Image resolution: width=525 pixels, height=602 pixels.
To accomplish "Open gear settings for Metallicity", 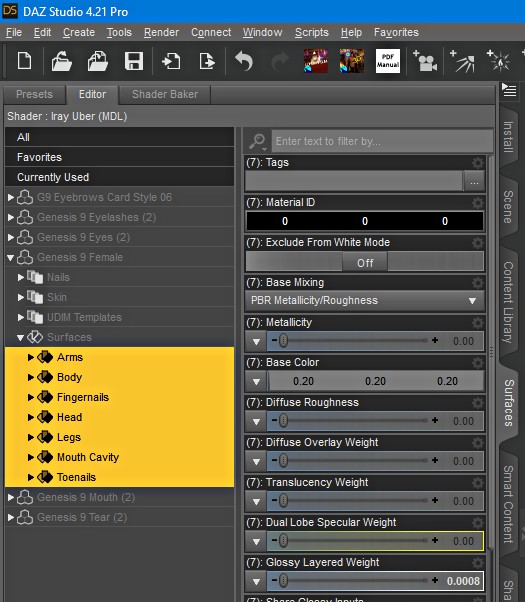I will pos(478,323).
